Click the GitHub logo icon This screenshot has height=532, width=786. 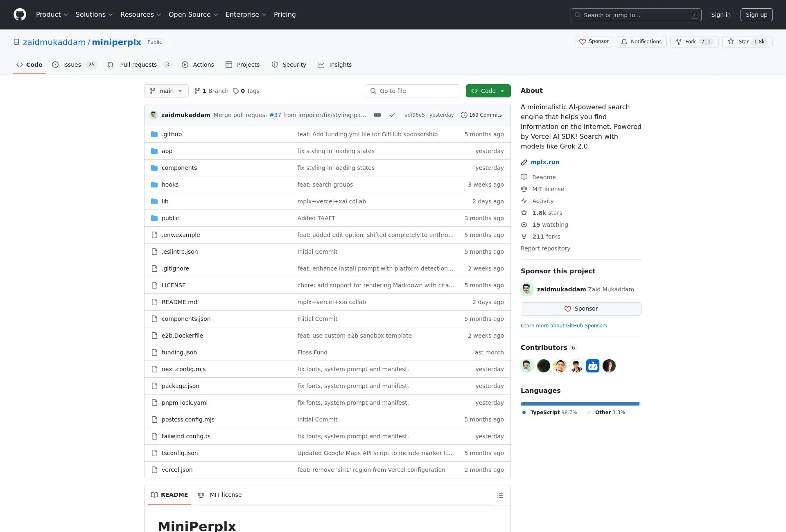20,15
